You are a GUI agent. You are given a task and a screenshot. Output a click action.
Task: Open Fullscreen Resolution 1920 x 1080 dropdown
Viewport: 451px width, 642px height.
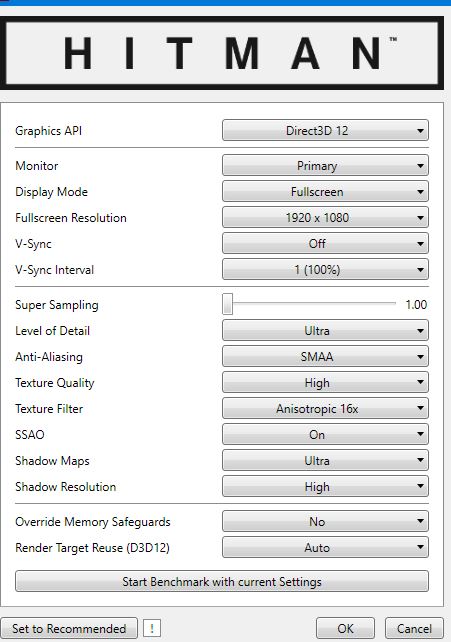[x=325, y=218]
